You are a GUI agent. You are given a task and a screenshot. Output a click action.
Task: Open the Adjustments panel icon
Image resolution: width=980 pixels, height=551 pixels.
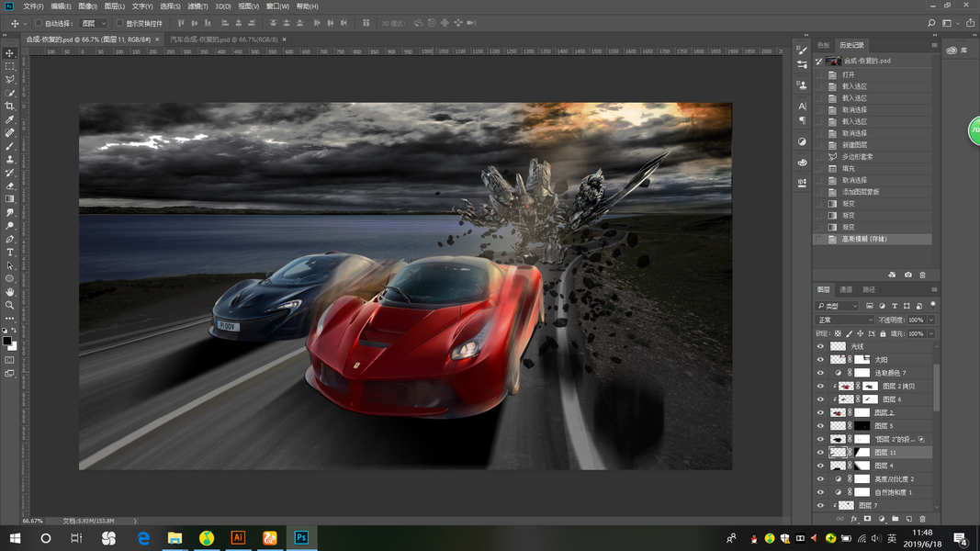pyautogui.click(x=803, y=141)
